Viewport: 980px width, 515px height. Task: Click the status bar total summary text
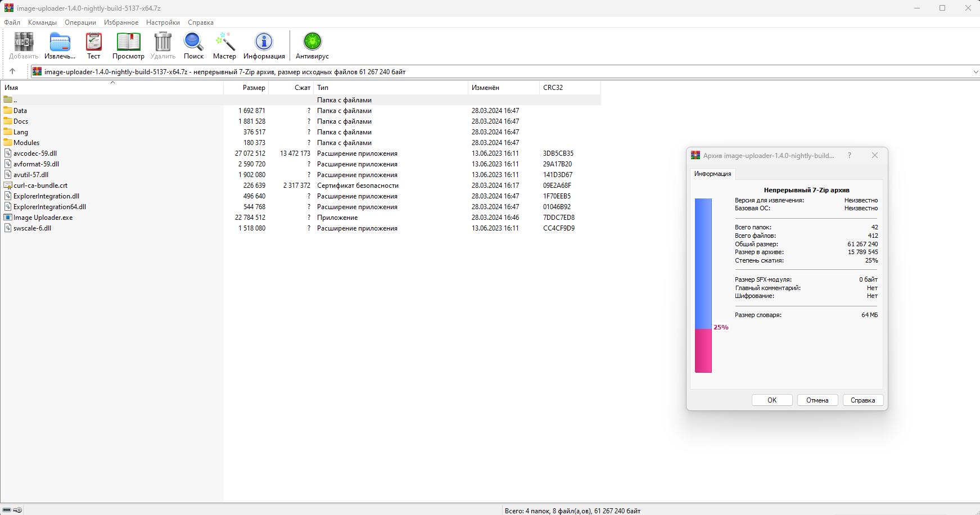572,511
